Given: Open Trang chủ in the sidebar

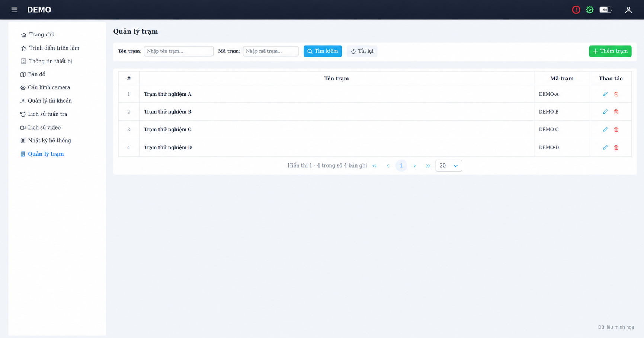Looking at the screenshot, I should (x=38, y=35).
